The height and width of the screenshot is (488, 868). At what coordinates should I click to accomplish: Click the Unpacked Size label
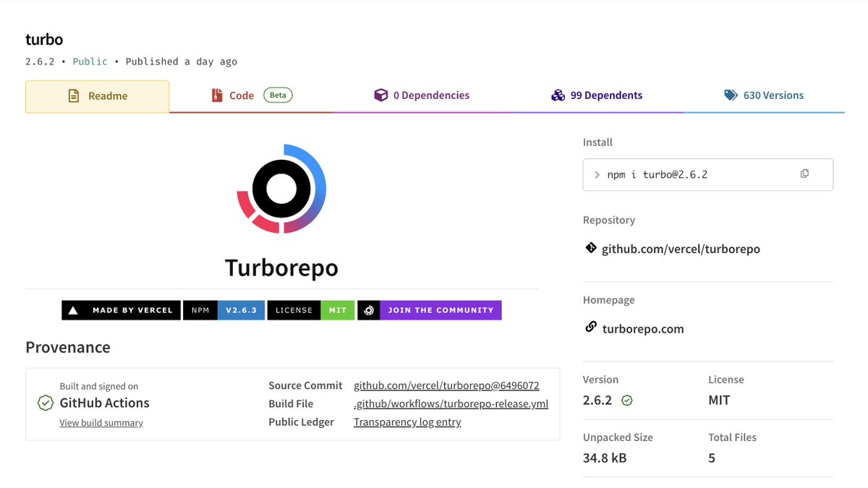coord(618,437)
